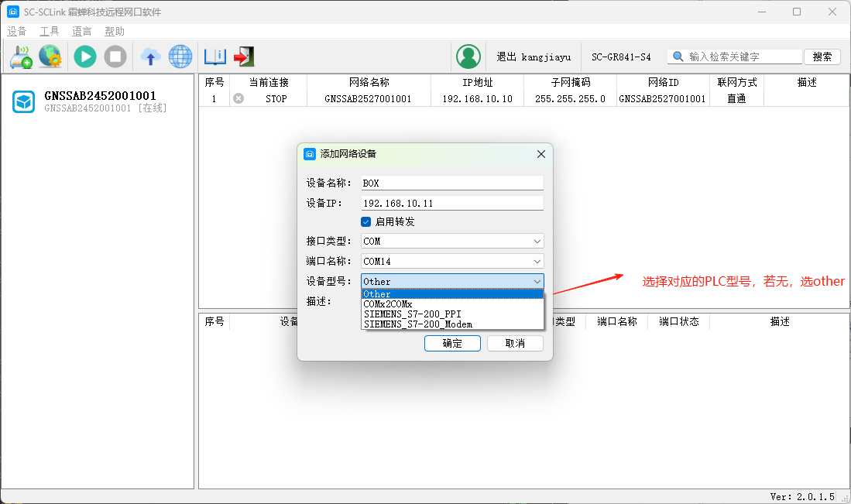The height and width of the screenshot is (504, 851).
Task: Stop connection with gray stop button
Action: pos(115,57)
